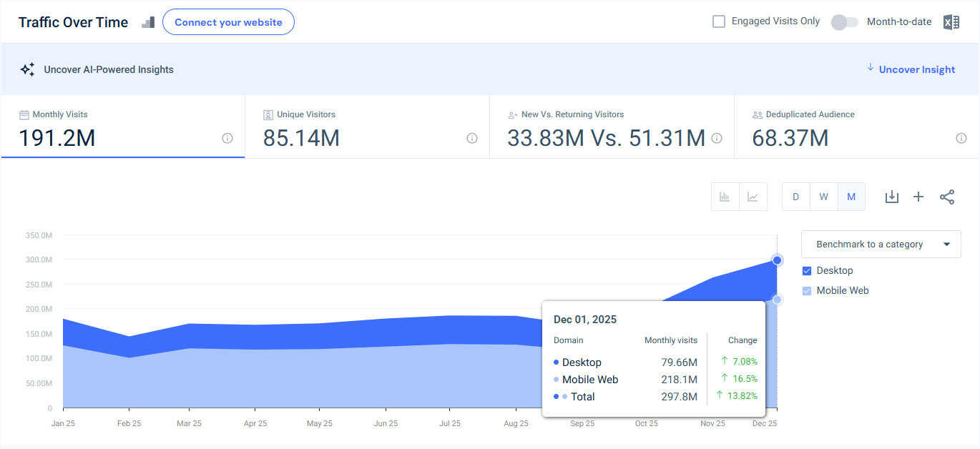Select the D daily granularity tab

pyautogui.click(x=795, y=196)
